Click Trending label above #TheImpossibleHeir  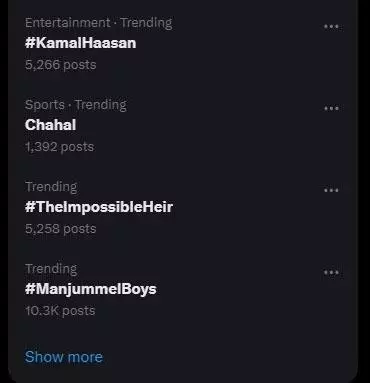point(51,187)
